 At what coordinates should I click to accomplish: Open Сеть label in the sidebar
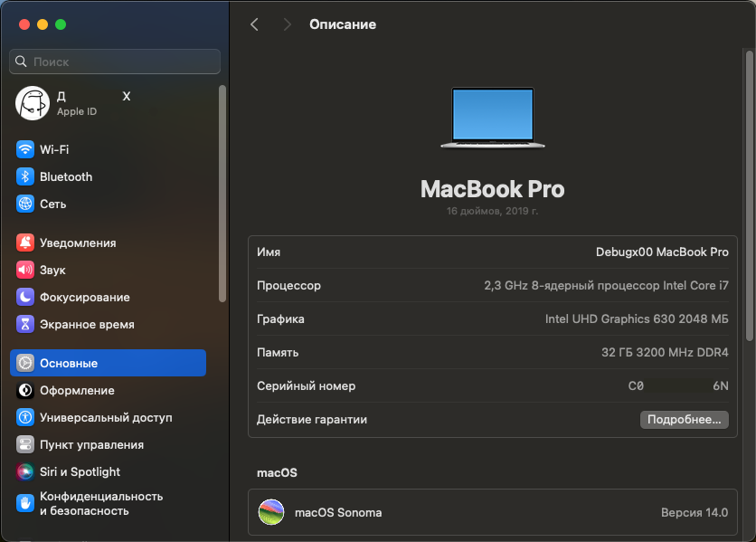point(53,204)
